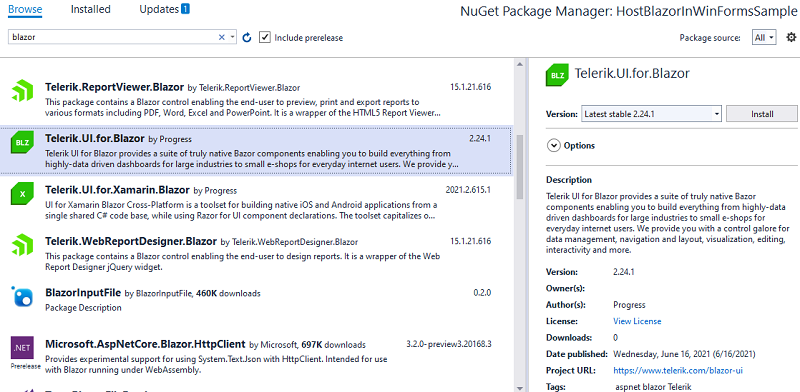Screen dimensions: 800x392
Task: Open the Version dropdown showing Latest stable 2.24.1
Action: (652, 114)
